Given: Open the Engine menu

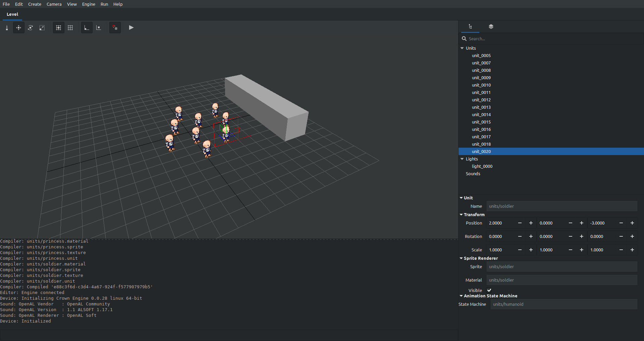Looking at the screenshot, I should [89, 4].
